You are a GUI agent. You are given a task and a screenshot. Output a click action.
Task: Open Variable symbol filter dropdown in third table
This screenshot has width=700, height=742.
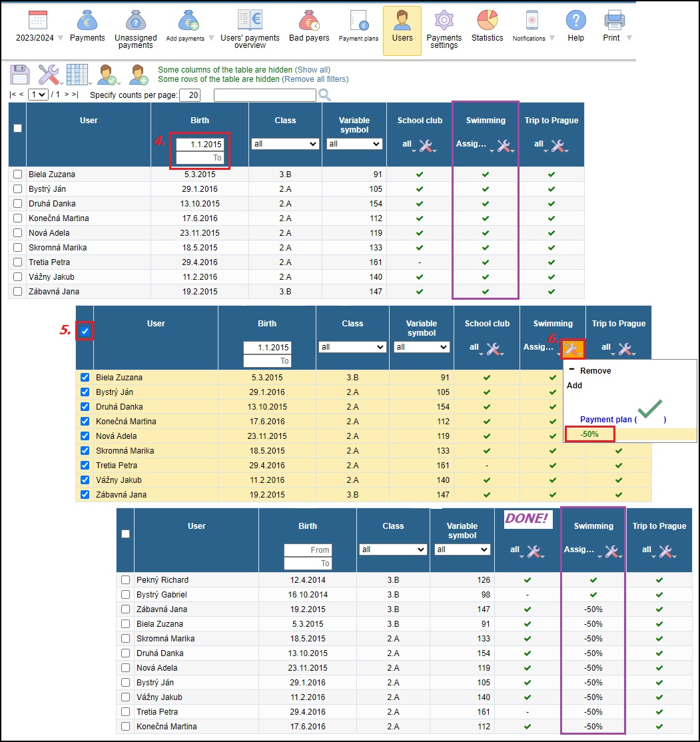click(x=462, y=550)
